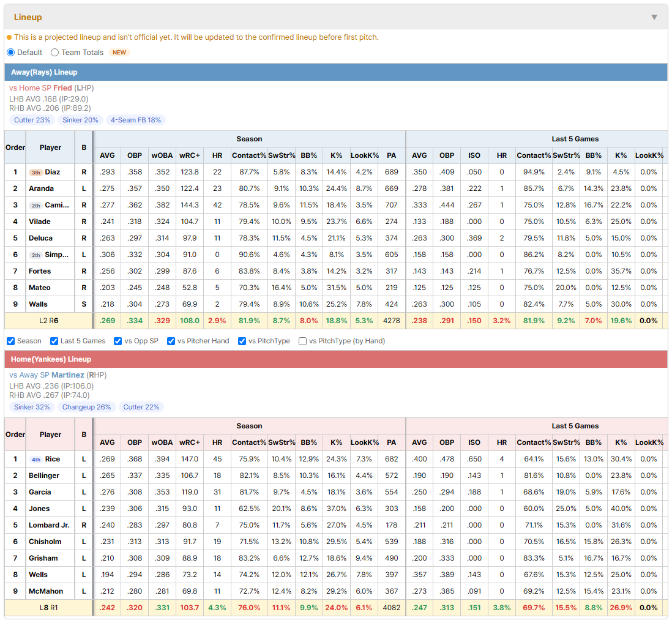
Task: Open away starting pitcher Martinez's link
Action: [68, 375]
